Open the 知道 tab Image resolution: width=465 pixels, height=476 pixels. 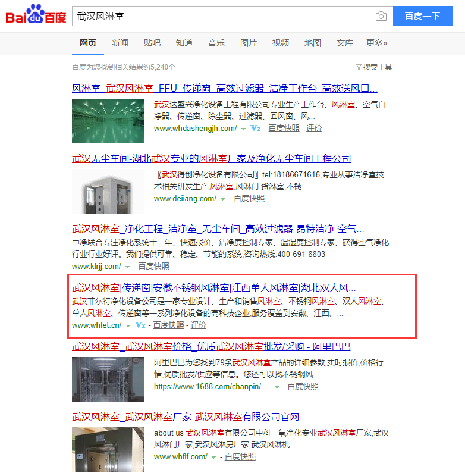point(184,43)
